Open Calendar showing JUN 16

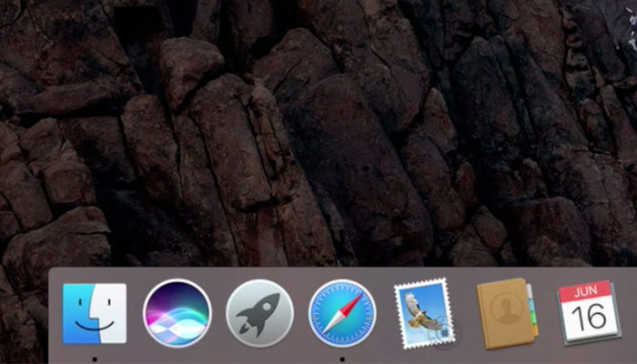(x=589, y=313)
